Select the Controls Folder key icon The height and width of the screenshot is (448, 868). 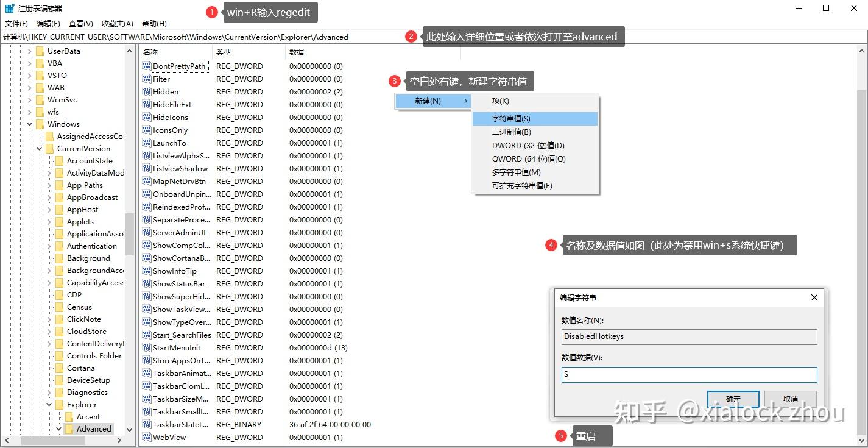(59, 356)
